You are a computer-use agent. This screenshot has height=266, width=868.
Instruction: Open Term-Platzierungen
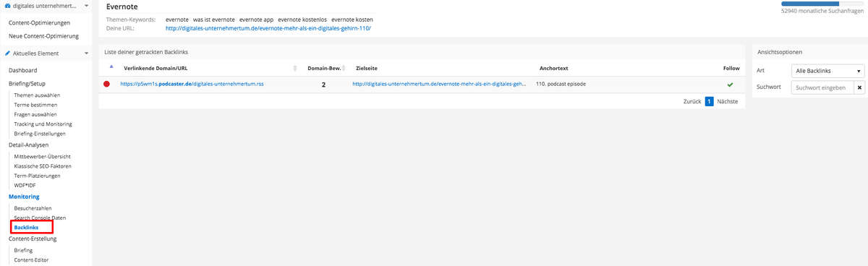click(x=37, y=176)
